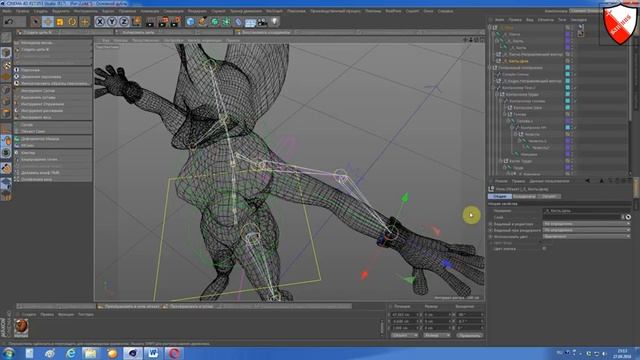Open the Cameras menu in viewport

tap(120, 40)
